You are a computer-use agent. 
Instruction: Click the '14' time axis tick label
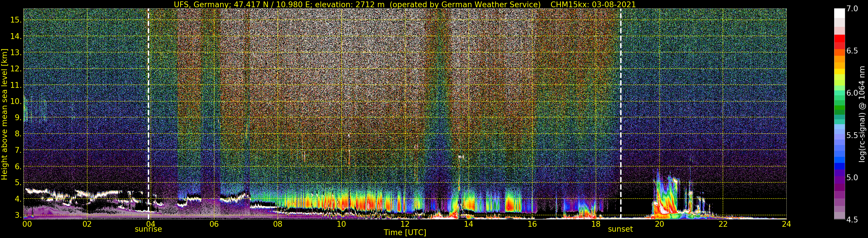(x=468, y=224)
